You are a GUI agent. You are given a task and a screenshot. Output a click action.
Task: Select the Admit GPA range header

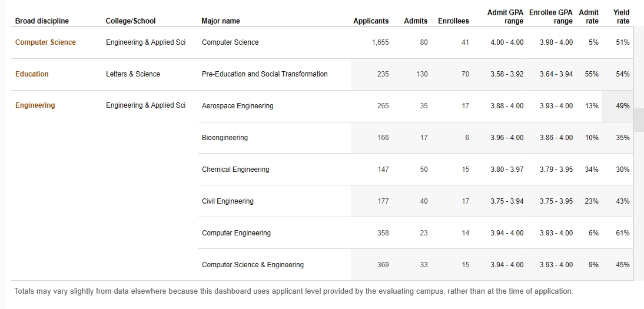[505, 16]
